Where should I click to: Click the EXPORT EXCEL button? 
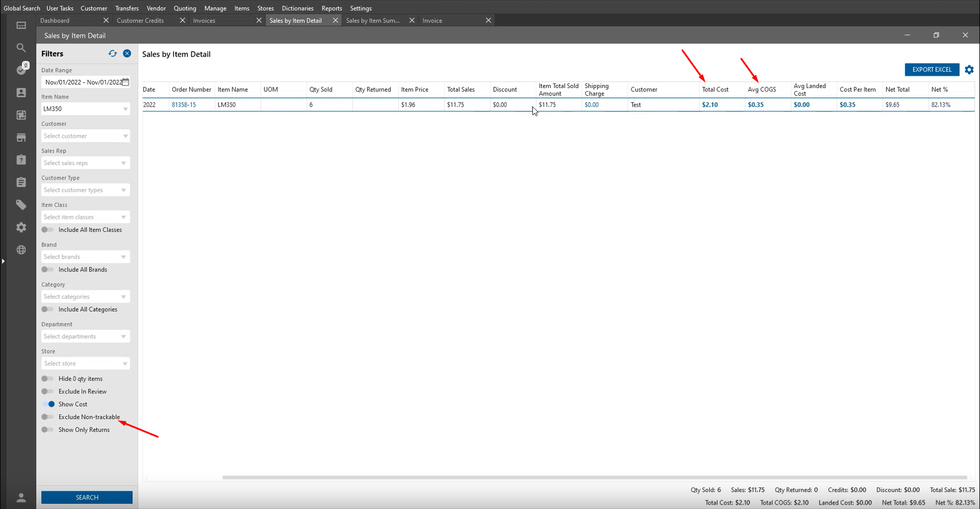[x=932, y=70]
